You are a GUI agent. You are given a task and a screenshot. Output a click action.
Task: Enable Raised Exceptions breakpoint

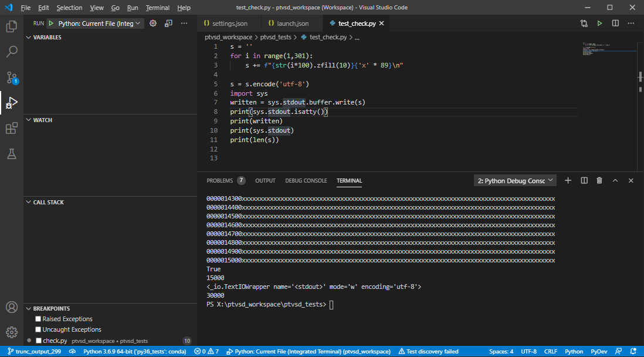click(38, 319)
